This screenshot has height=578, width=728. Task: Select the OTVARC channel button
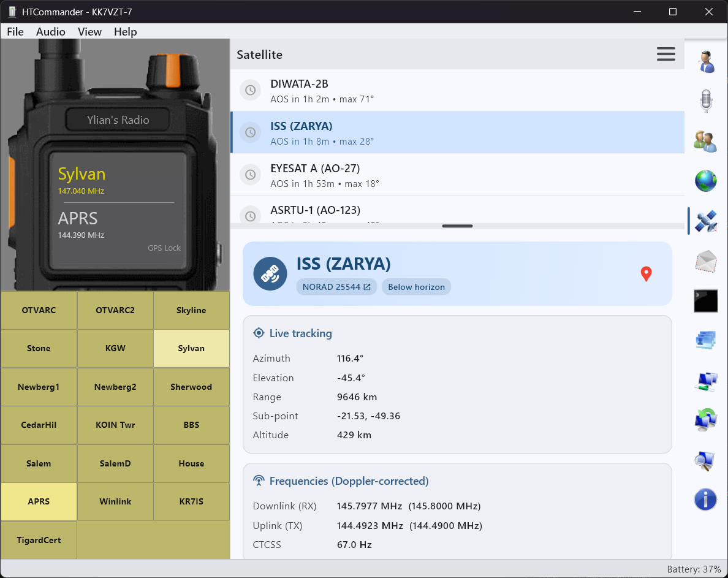(39, 310)
